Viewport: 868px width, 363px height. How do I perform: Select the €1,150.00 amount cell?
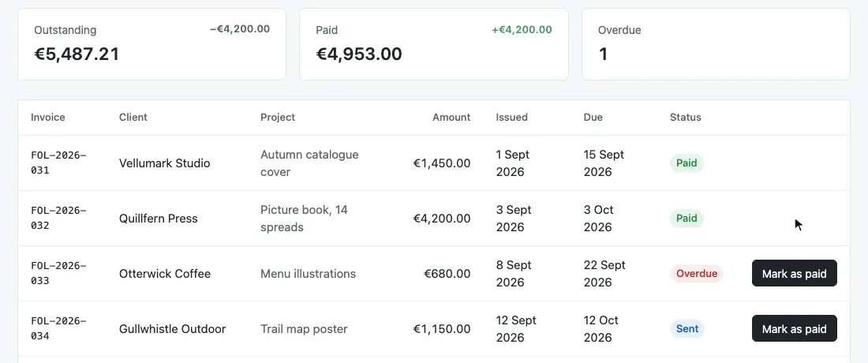tap(442, 329)
